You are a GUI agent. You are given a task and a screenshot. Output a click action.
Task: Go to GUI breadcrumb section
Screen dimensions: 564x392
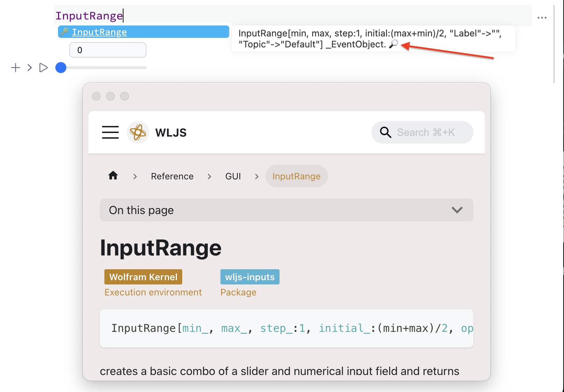(x=233, y=176)
